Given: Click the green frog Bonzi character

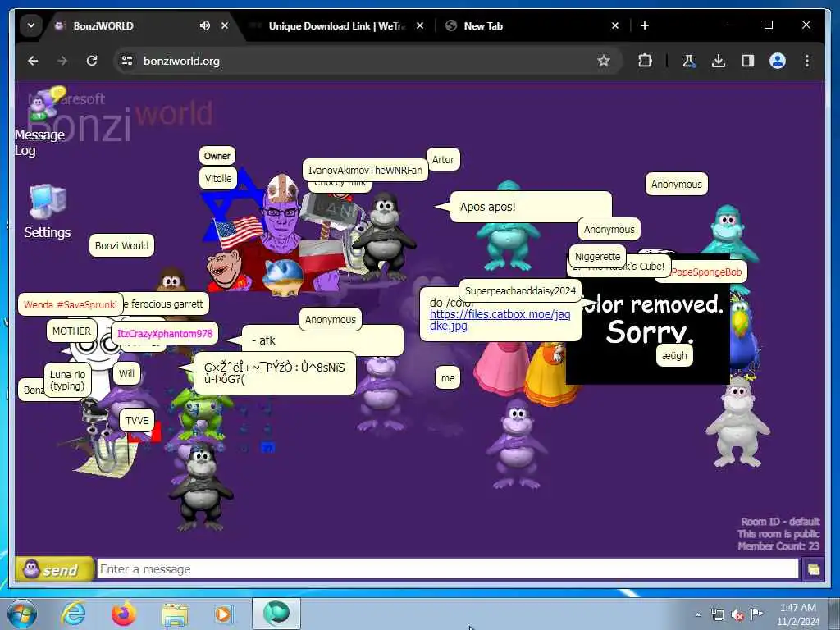Looking at the screenshot, I should click(x=203, y=410).
